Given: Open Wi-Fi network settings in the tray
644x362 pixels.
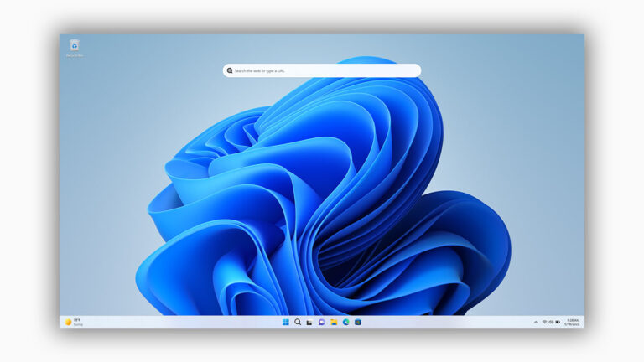Looking at the screenshot, I should pos(544,322).
